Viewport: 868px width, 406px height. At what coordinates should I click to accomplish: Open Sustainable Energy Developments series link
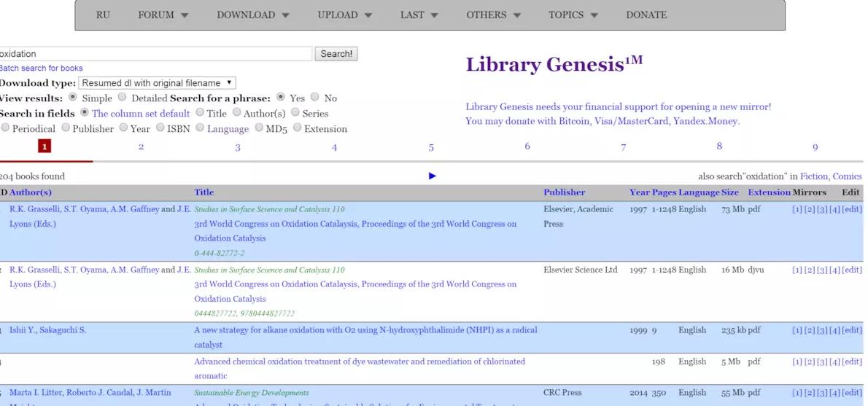click(x=252, y=393)
